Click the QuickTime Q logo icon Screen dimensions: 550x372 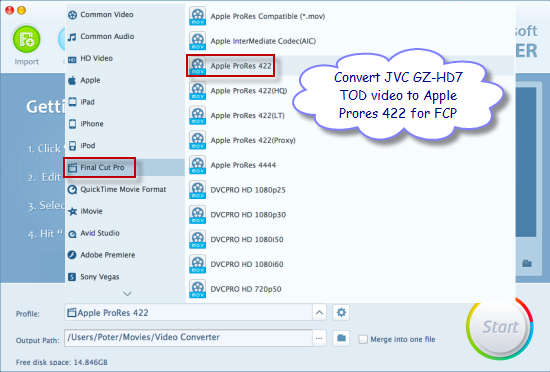[72, 190]
